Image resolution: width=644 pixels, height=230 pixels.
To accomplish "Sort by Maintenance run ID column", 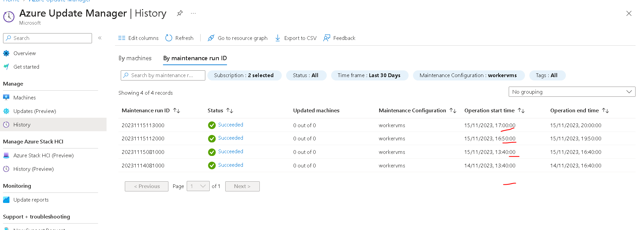I will pos(151,111).
